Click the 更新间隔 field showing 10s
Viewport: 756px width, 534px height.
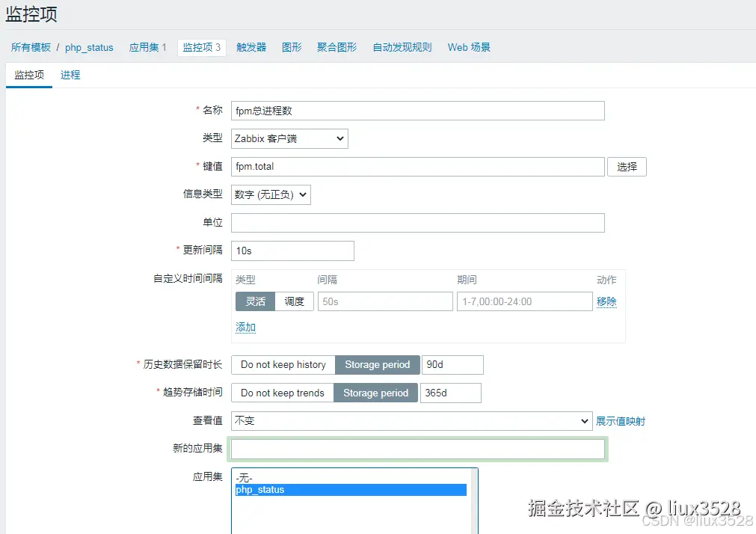click(x=292, y=251)
